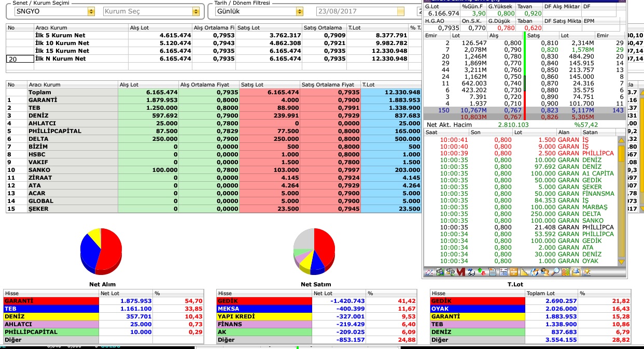Viewport: 644px width, 349px height.
Task: Expand the Günlük period filter dropdown
Action: coord(299,11)
